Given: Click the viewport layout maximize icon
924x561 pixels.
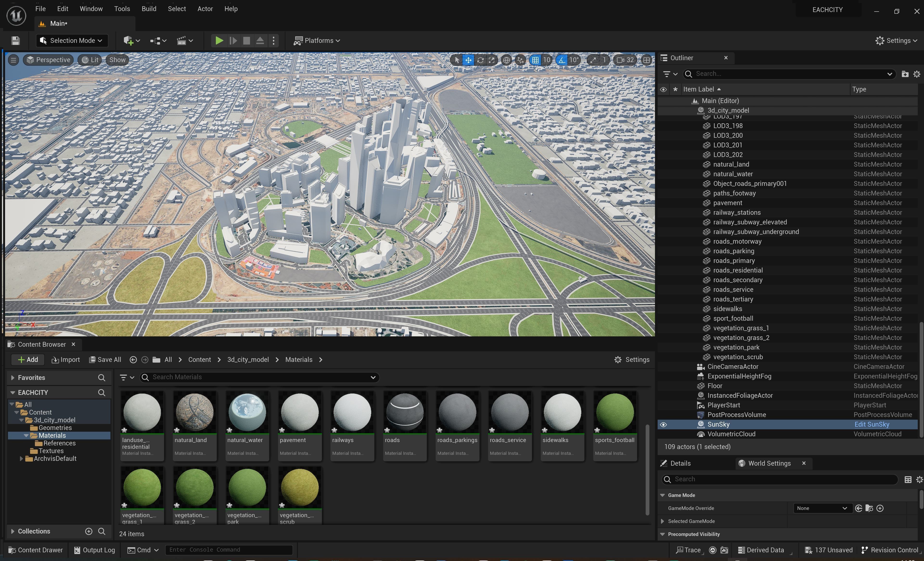Looking at the screenshot, I should click(646, 60).
